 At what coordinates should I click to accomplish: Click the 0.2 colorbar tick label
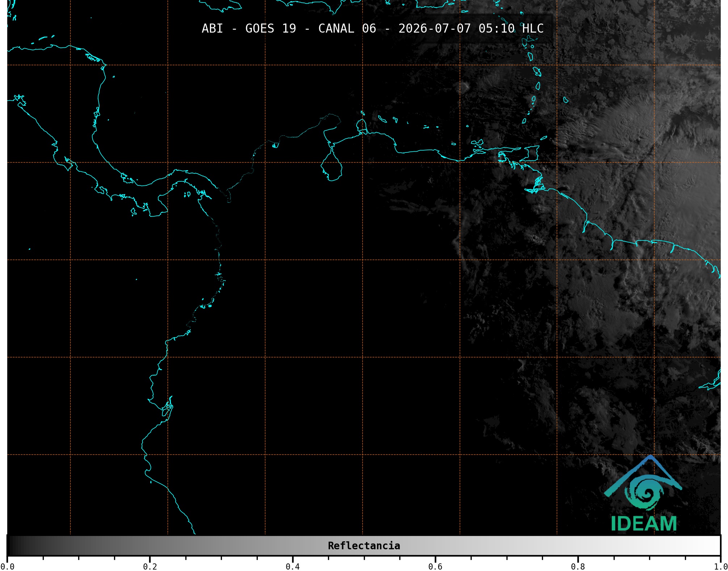pos(150,566)
